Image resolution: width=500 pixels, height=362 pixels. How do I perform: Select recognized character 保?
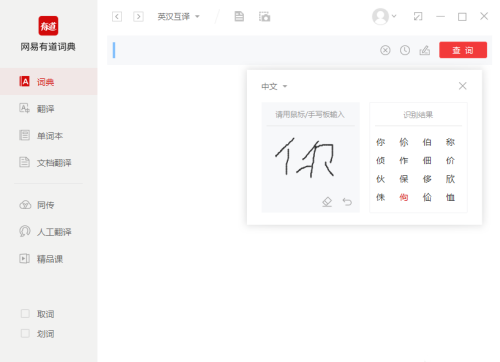coord(404,179)
